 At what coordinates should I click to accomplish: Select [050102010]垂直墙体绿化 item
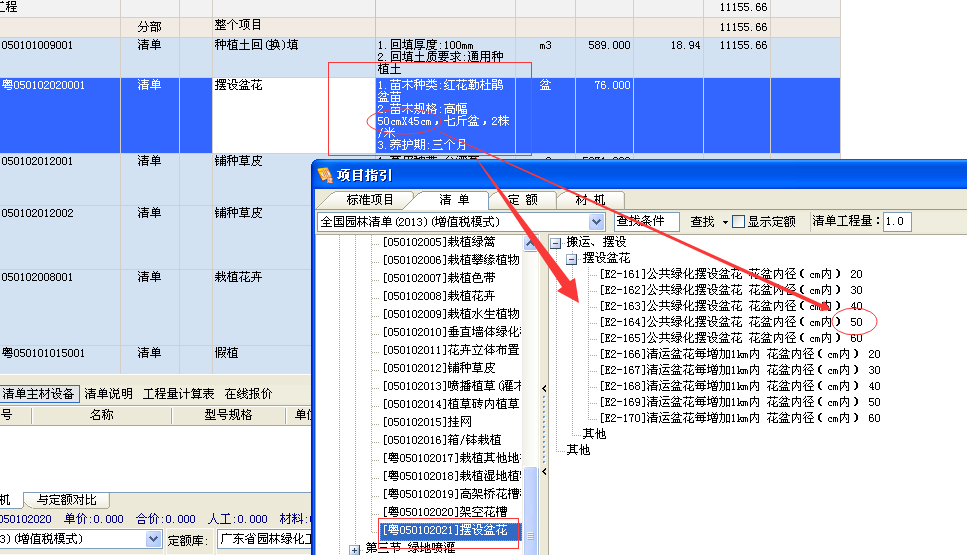(x=451, y=332)
